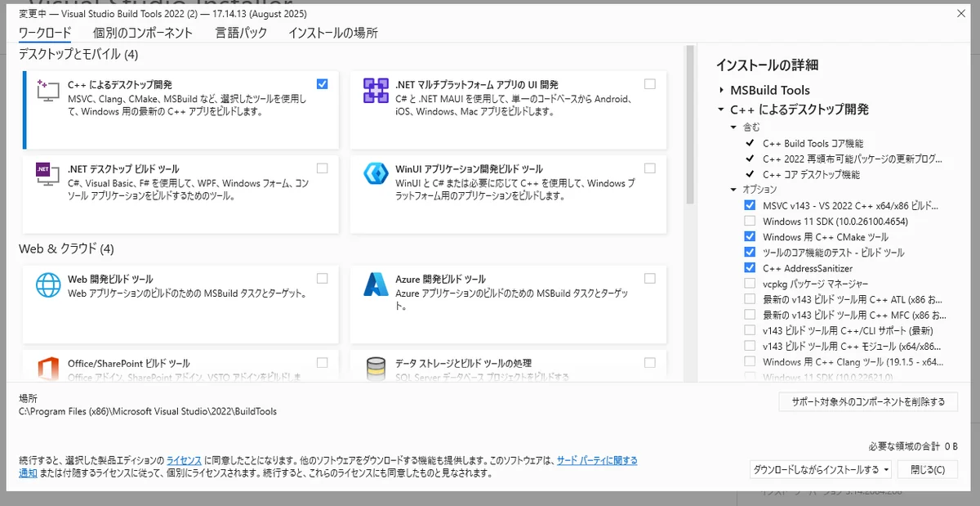Open the ダウンロードしながらインストール dropdown arrow

886,469
